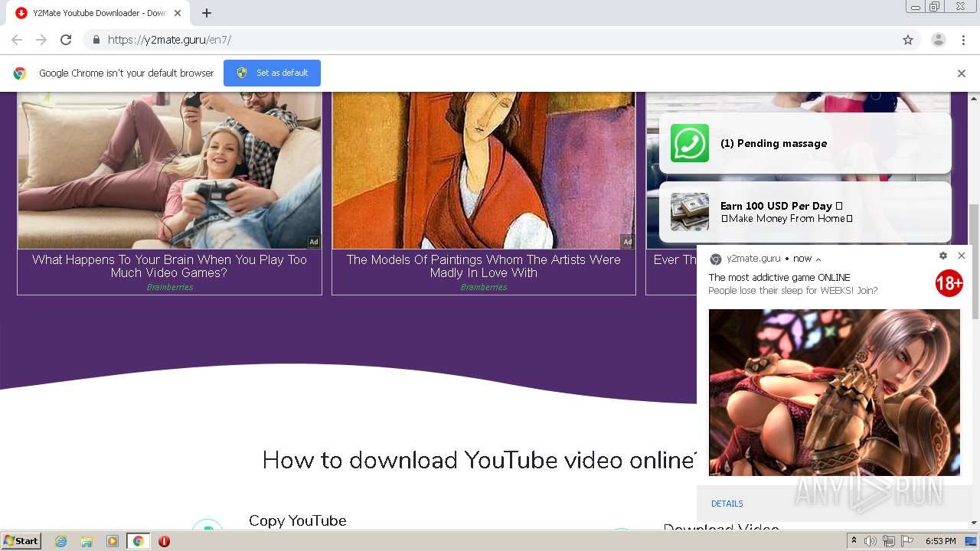Click the couple playing video games image
Viewport: 980px width, 551px height.
coord(169,170)
